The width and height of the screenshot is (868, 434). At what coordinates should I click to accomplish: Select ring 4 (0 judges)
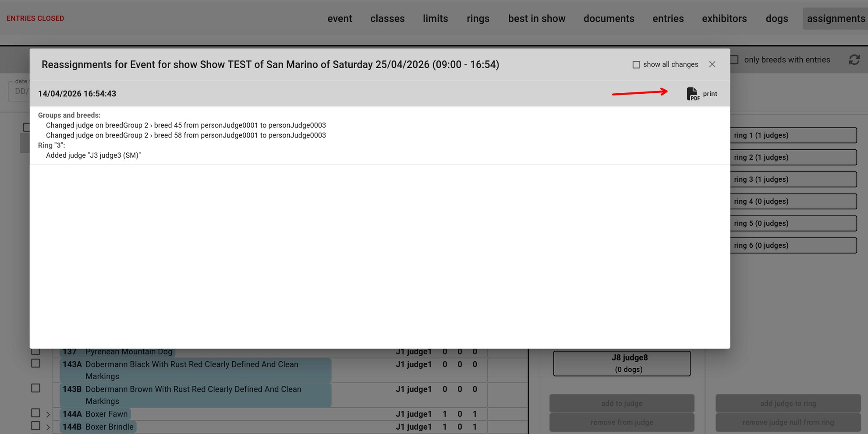pyautogui.click(x=793, y=201)
